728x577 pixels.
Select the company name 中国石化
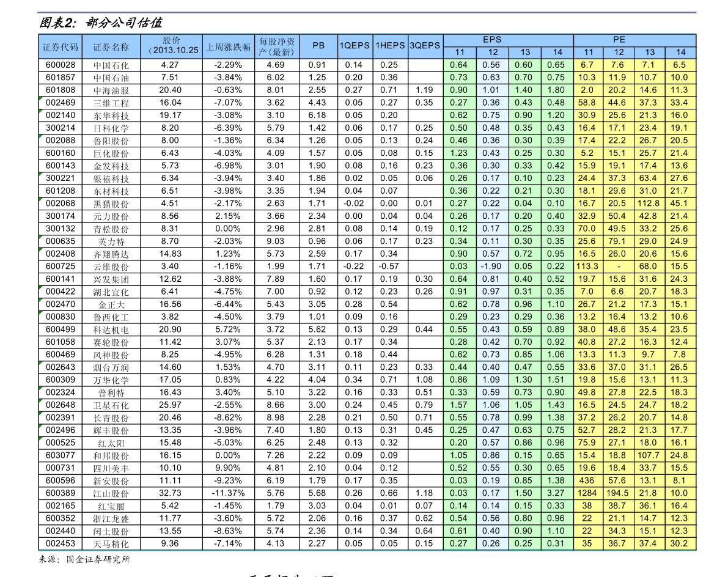point(111,65)
